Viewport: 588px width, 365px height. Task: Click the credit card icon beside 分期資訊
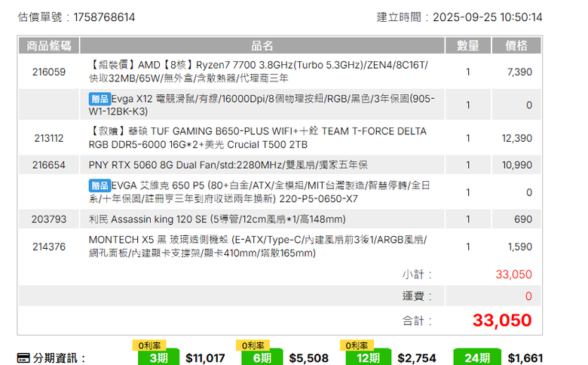click(x=23, y=358)
